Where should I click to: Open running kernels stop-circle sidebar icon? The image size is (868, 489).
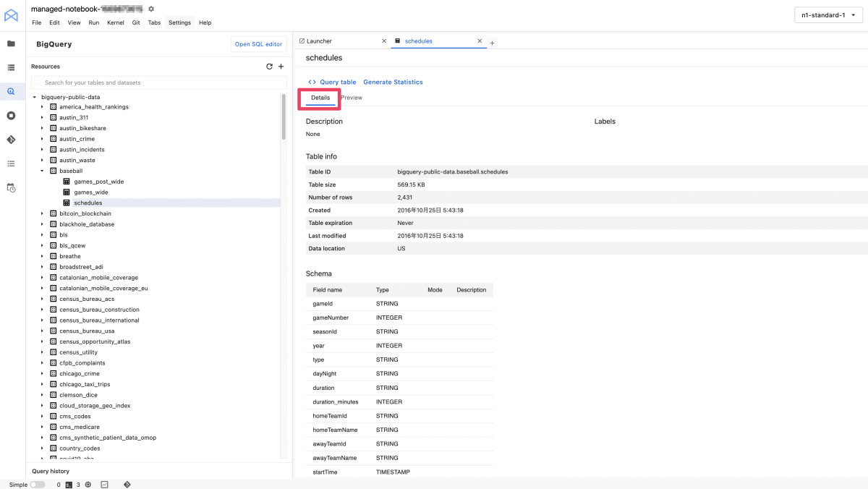click(11, 115)
